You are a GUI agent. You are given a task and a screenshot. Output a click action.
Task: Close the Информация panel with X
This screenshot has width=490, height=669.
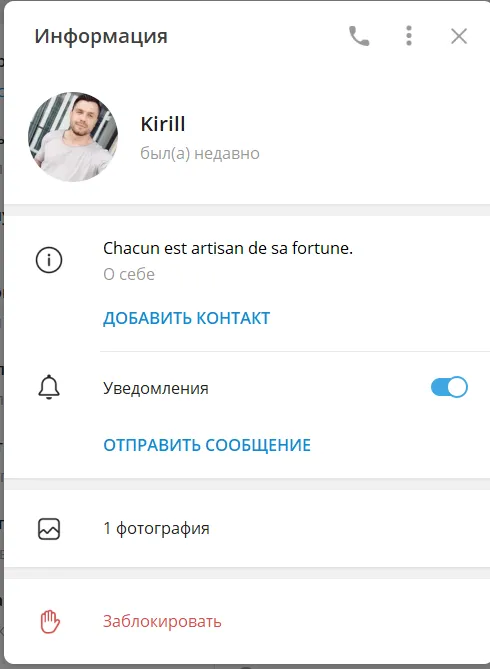click(459, 36)
